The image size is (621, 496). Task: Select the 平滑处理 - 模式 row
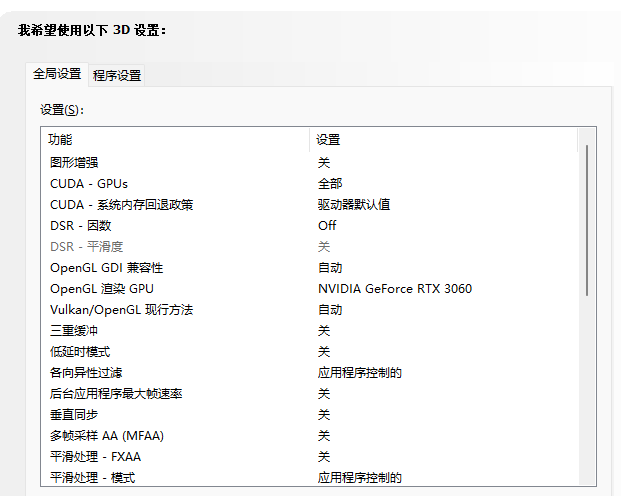[93, 478]
